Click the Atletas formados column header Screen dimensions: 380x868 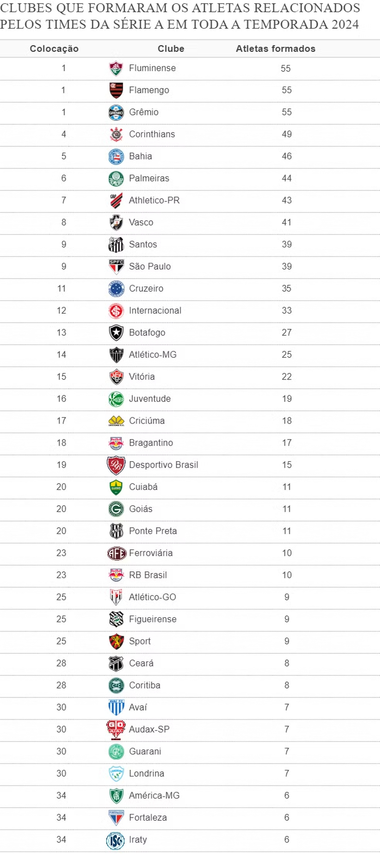[275, 49]
